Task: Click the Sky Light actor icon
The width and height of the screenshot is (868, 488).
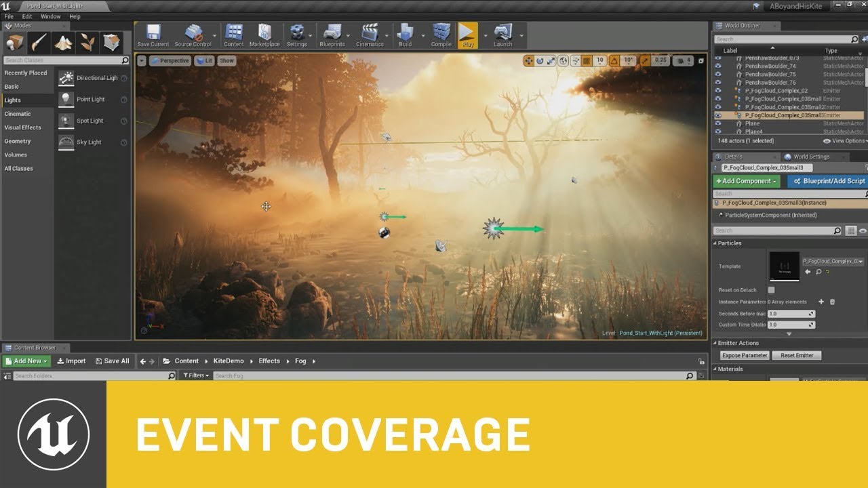Action: click(66, 142)
